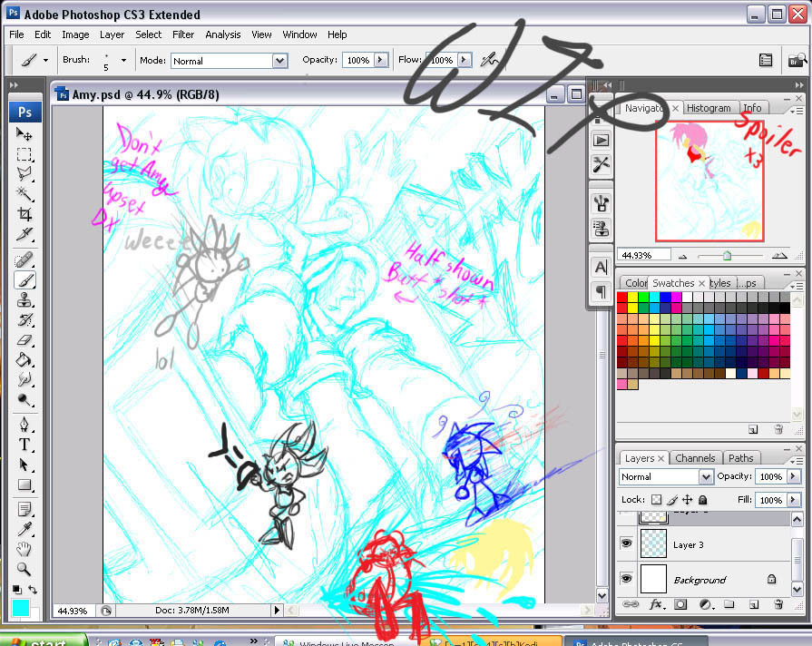812x646 pixels.
Task: Select the History Brush tool
Action: pyautogui.click(x=24, y=319)
